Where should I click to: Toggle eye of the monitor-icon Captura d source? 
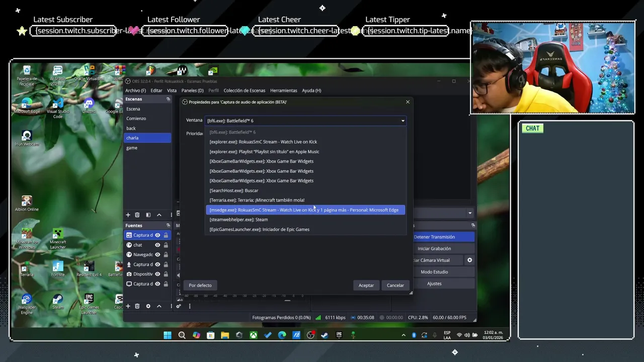tap(157, 284)
